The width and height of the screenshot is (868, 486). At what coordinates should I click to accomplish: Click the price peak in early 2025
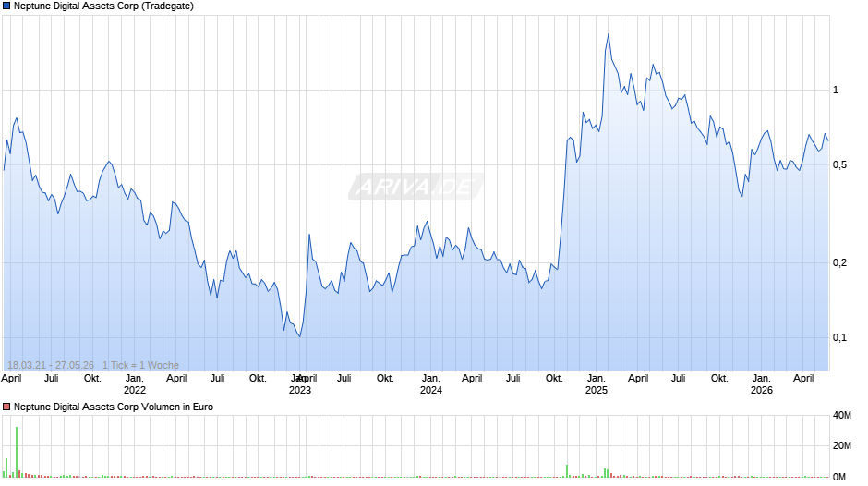click(x=609, y=34)
